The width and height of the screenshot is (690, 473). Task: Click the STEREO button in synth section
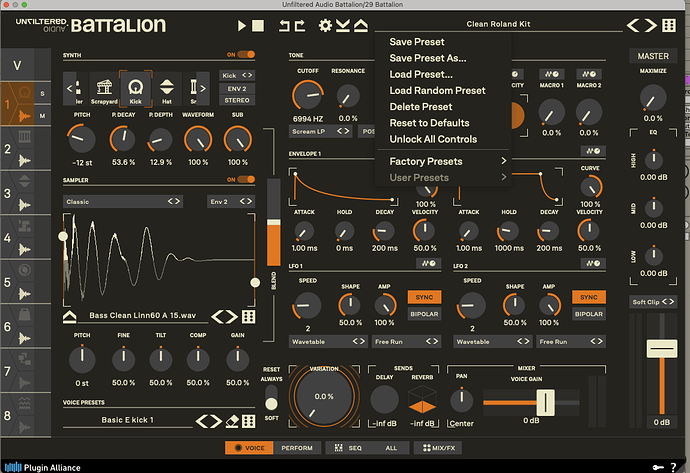point(237,100)
